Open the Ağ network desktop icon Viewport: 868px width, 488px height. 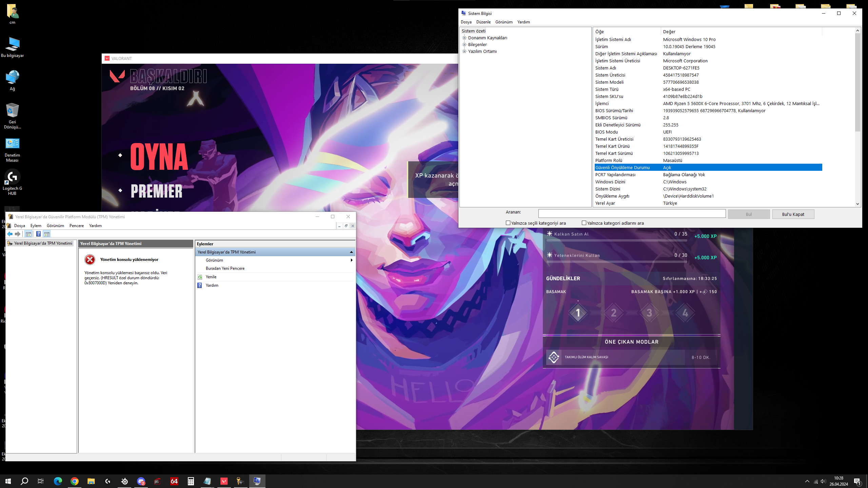click(12, 81)
